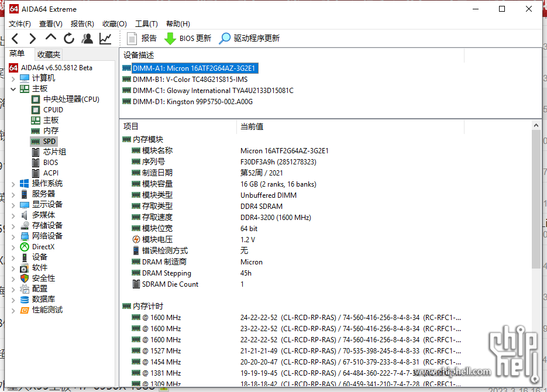Expand the 多媒体 tree node

pyautogui.click(x=13, y=215)
